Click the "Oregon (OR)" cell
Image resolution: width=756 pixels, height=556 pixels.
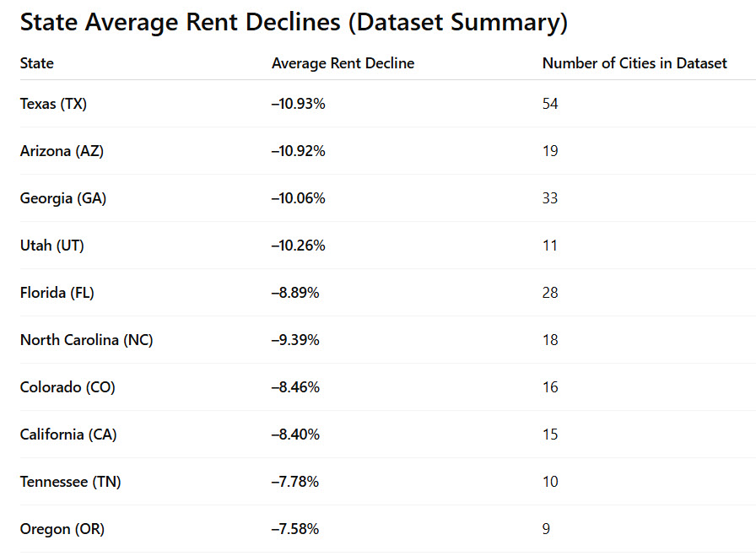pos(62,529)
